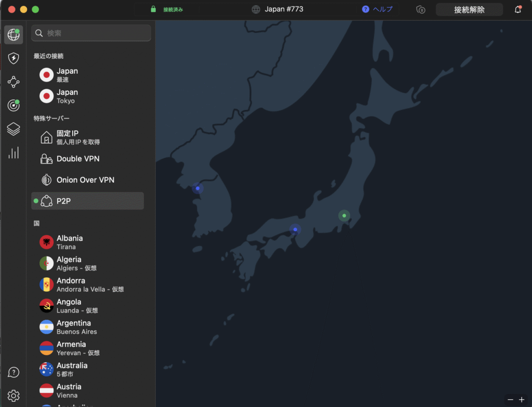Select Andorra la Vella subtitle
Screen dimensions: 532x407
[x=90, y=289]
